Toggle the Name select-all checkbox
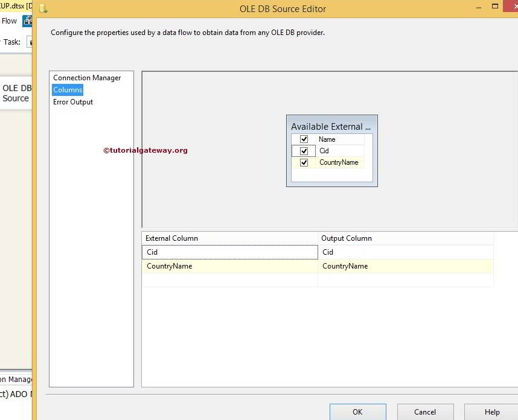This screenshot has width=518, height=420. pyautogui.click(x=304, y=139)
